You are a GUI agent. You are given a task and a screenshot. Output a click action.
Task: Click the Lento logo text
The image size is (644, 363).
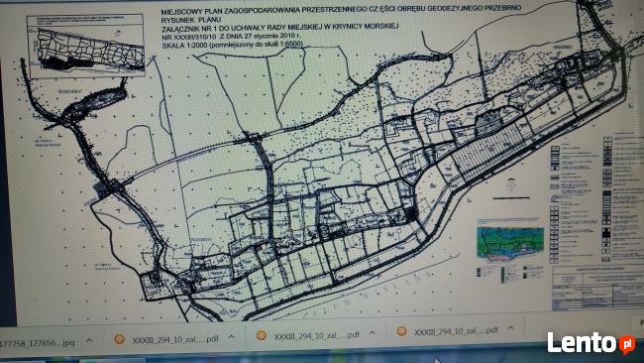[583, 343]
